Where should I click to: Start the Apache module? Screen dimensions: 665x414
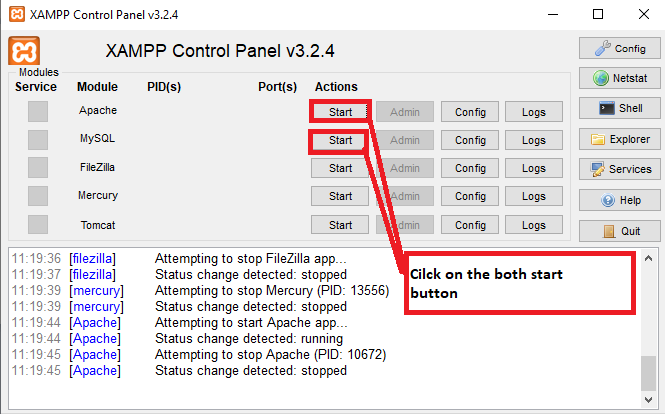340,112
